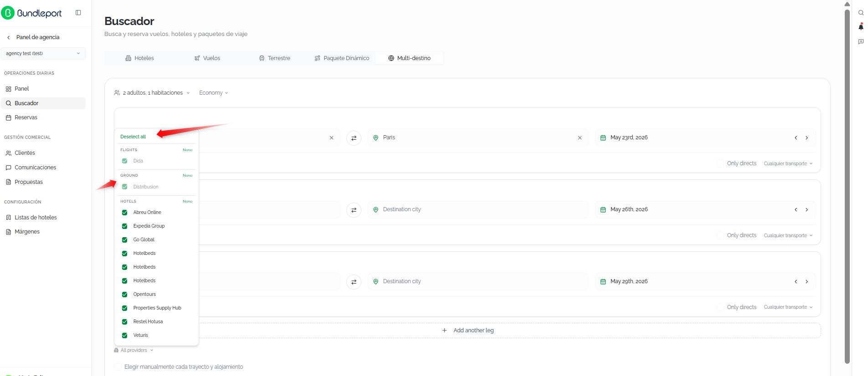Click the page vertical scrollbar
Screen dimensions: 868x376
click(x=847, y=187)
